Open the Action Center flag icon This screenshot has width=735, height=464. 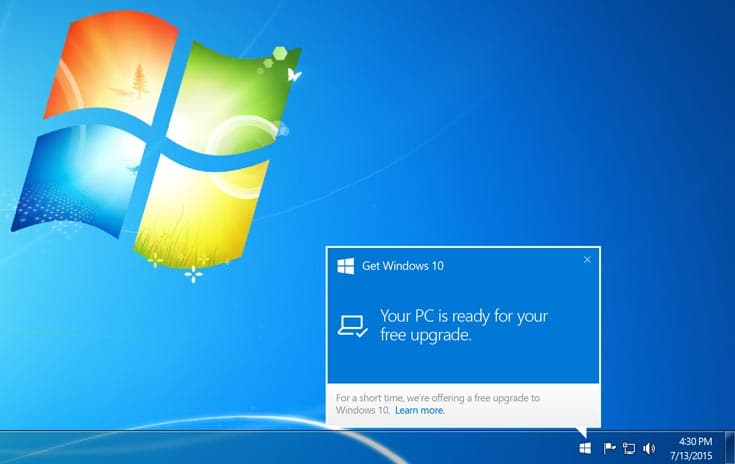(x=609, y=448)
